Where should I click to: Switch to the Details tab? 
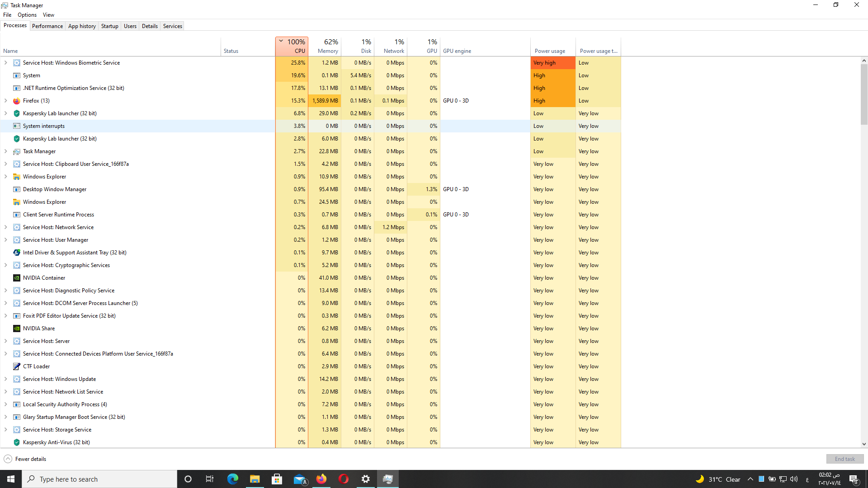coord(150,26)
